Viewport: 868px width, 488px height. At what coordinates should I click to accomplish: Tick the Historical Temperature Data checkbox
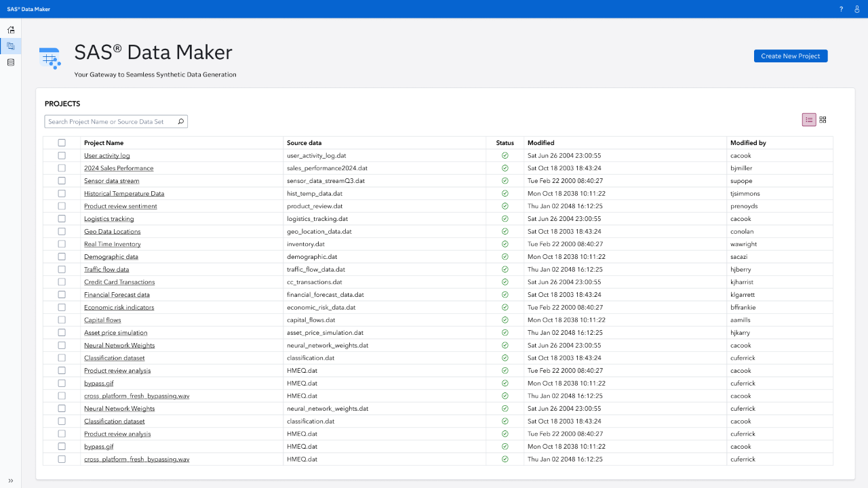62,194
